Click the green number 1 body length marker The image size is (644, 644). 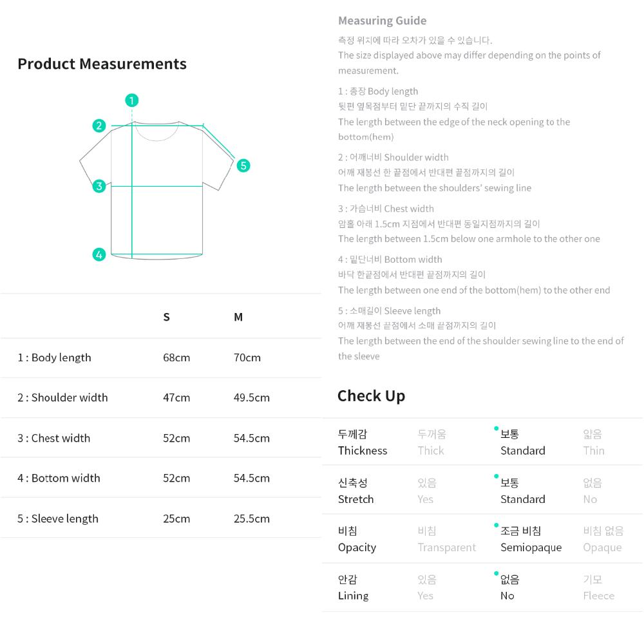coord(132,100)
